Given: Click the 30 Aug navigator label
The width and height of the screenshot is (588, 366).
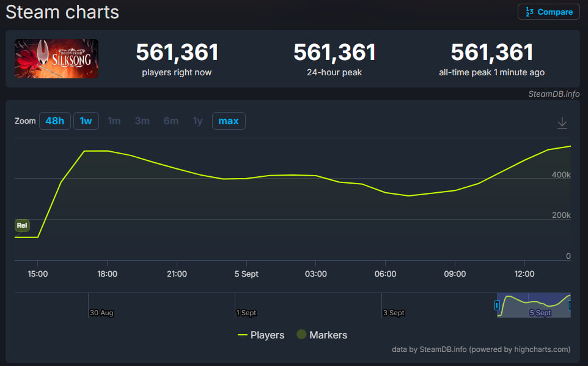Looking at the screenshot, I should coord(101,313).
